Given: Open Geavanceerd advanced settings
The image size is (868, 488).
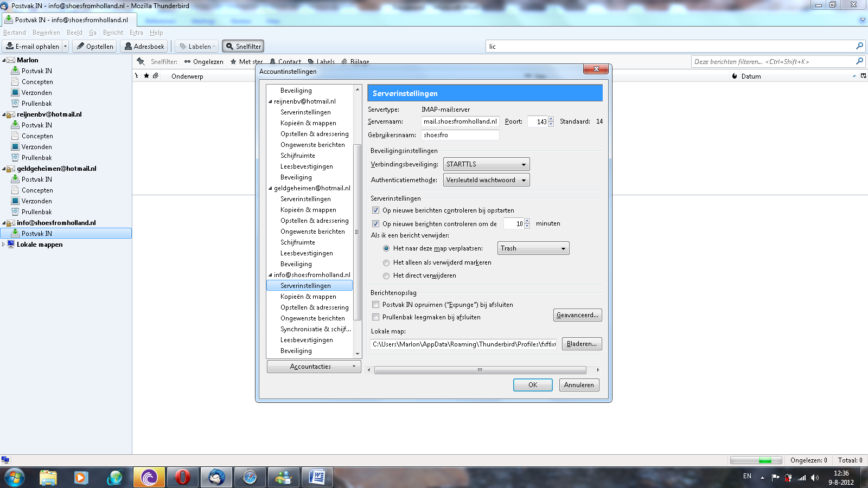Looking at the screenshot, I should pyautogui.click(x=578, y=315).
